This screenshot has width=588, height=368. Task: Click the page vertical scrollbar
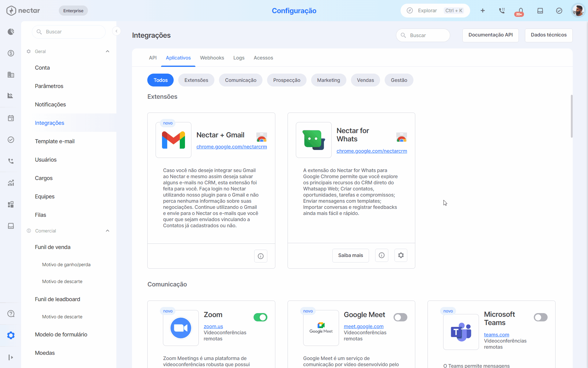coord(571,117)
